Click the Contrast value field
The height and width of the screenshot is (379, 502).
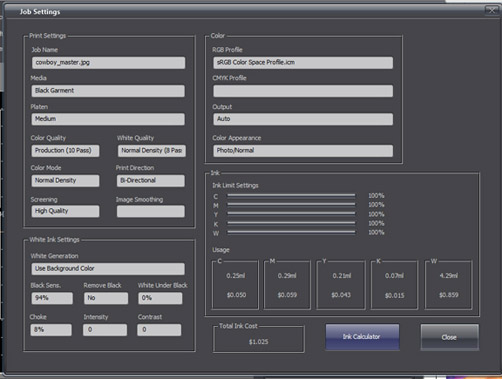click(x=159, y=330)
